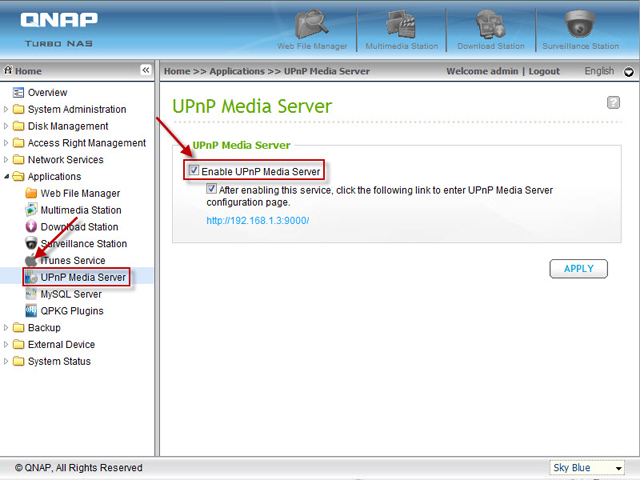Select iTunes Service in the tree
The width and height of the screenshot is (640, 480).
pos(73,260)
